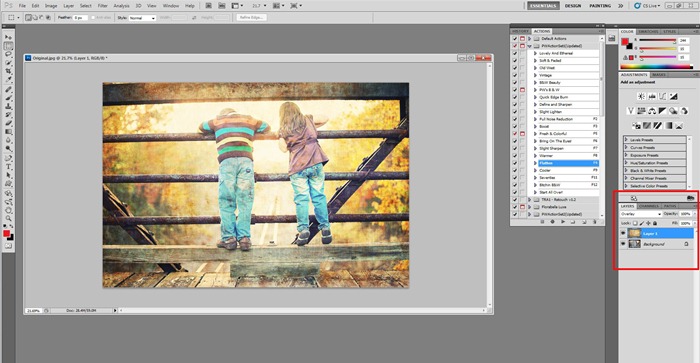Screen dimensions: 700x363
Task: Open the Style dropdown set to Normal
Action: 142,18
